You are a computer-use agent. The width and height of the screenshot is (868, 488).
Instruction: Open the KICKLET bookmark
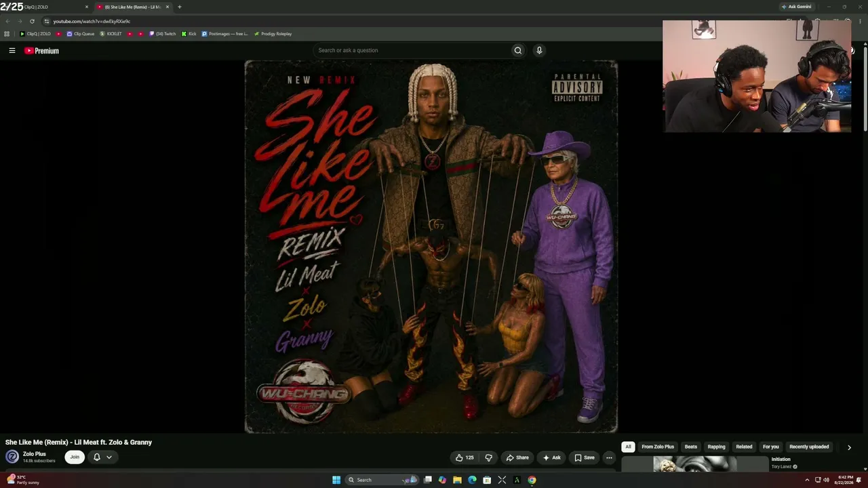click(x=111, y=34)
